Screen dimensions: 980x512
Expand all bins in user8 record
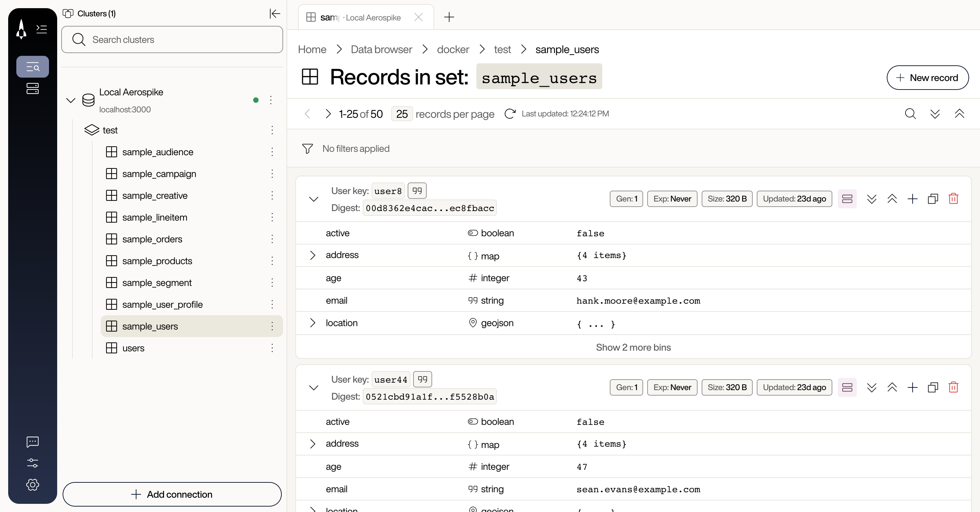(x=871, y=199)
